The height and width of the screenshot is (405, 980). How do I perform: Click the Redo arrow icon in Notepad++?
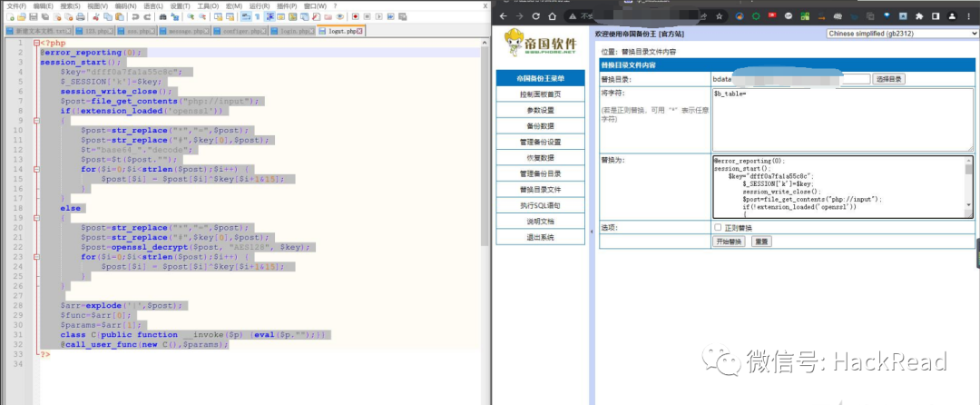point(147,17)
